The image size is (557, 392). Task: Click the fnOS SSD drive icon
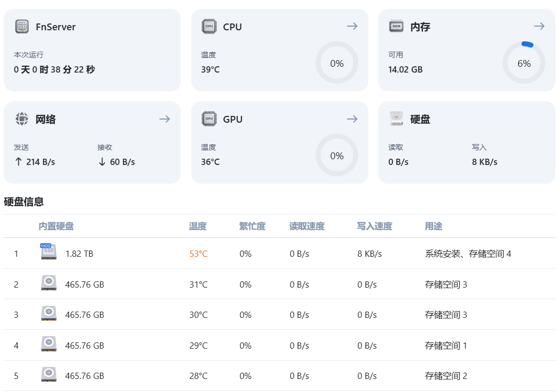(49, 253)
